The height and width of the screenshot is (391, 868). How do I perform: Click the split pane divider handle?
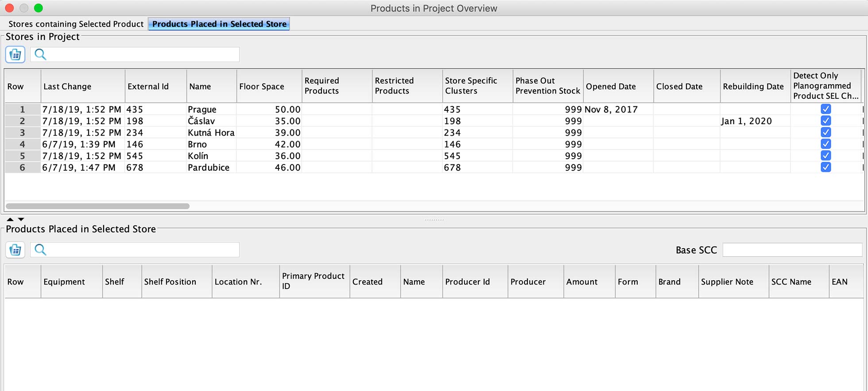pyautogui.click(x=434, y=219)
